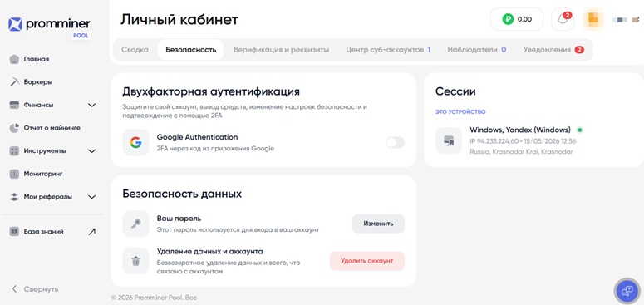Click the green ruble coin icon

click(x=508, y=19)
